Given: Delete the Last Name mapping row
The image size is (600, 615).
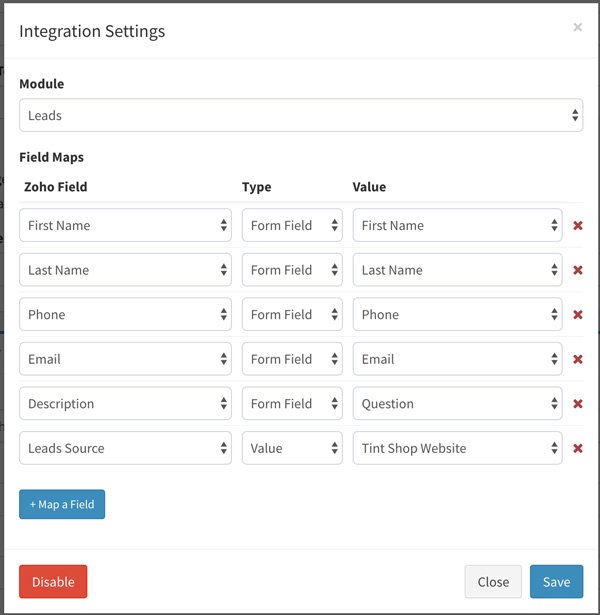Looking at the screenshot, I should (578, 270).
